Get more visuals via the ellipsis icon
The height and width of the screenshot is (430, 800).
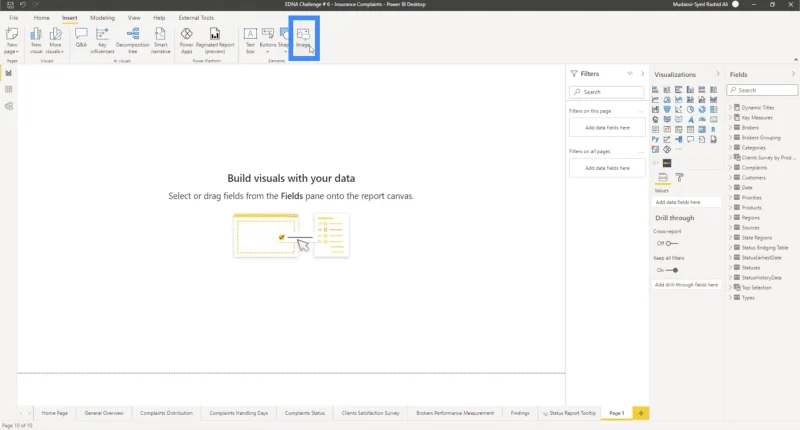click(679, 149)
